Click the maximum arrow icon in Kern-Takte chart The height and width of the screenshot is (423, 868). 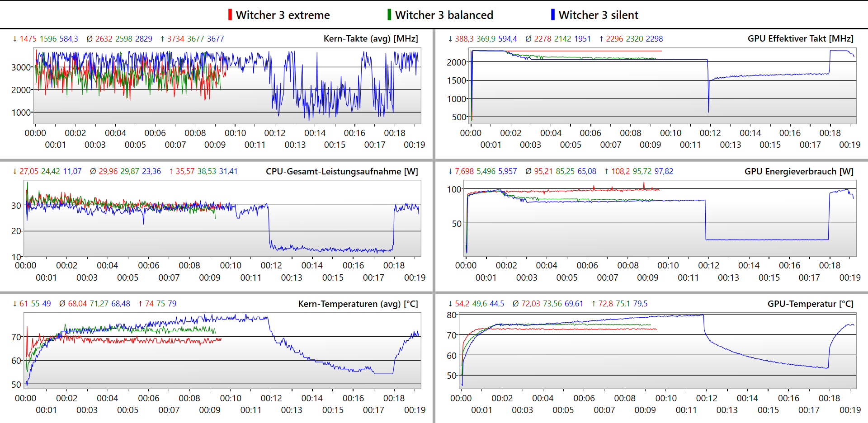point(163,39)
